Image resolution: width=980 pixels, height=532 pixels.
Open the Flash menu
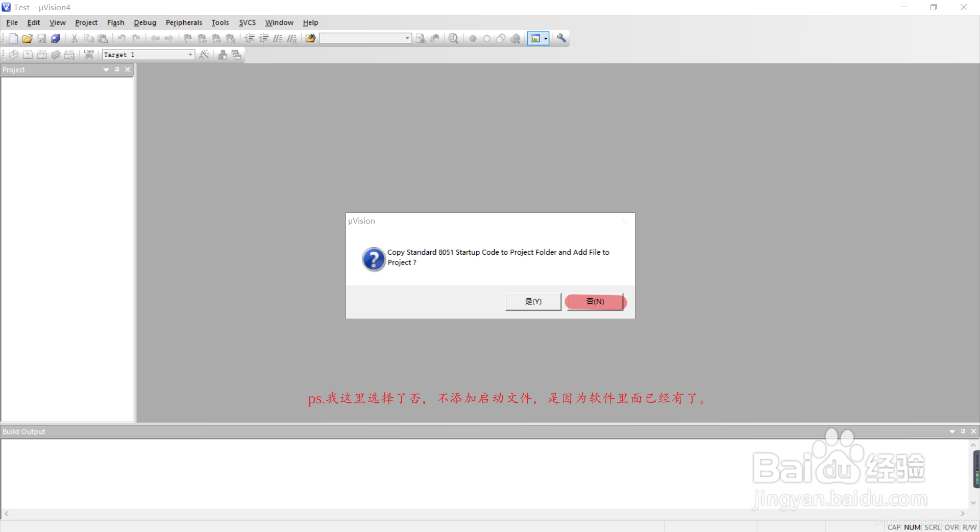click(116, 23)
